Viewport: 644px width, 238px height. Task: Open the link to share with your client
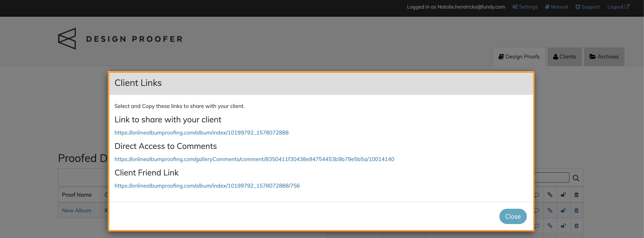[x=201, y=132]
